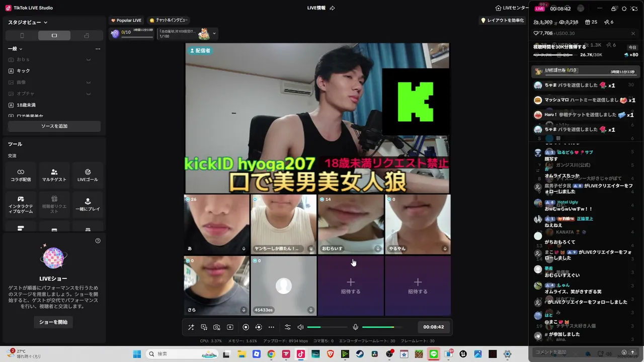Switch to the チャット&インタビュー tab

[169, 20]
